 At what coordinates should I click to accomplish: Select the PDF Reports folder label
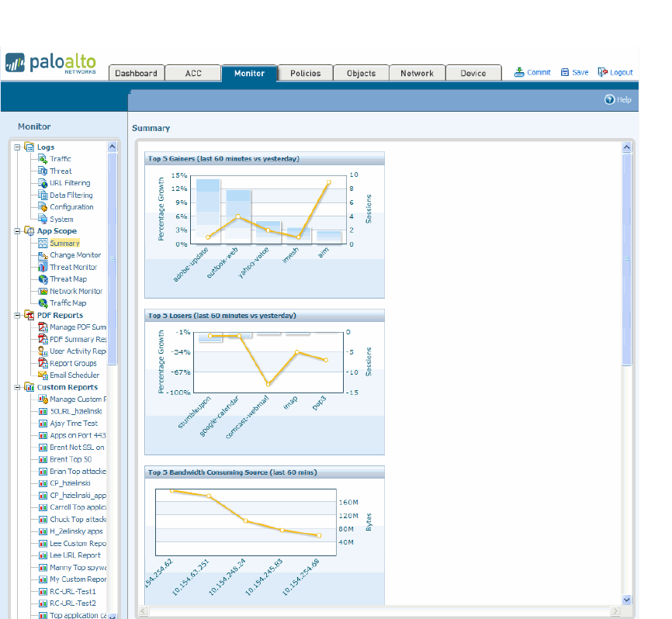pos(60,315)
